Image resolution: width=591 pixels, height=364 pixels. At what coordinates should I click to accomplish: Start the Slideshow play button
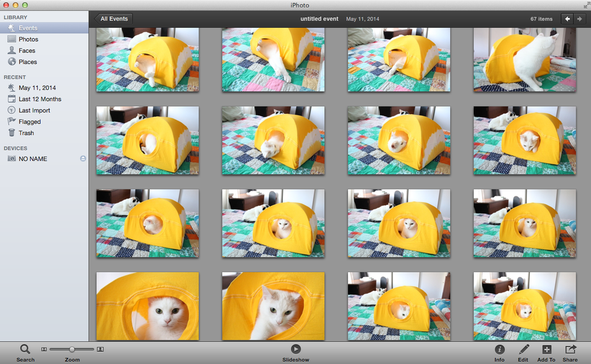296,349
